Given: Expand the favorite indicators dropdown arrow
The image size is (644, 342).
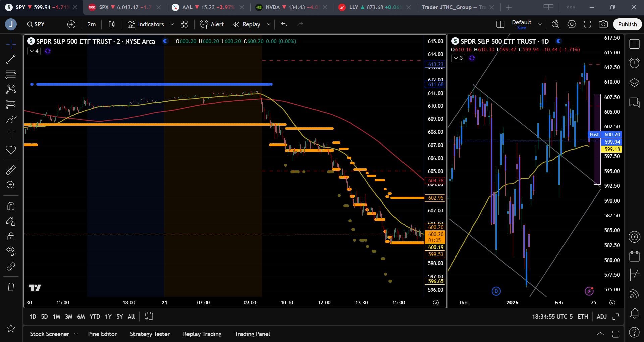Looking at the screenshot, I should [172, 24].
